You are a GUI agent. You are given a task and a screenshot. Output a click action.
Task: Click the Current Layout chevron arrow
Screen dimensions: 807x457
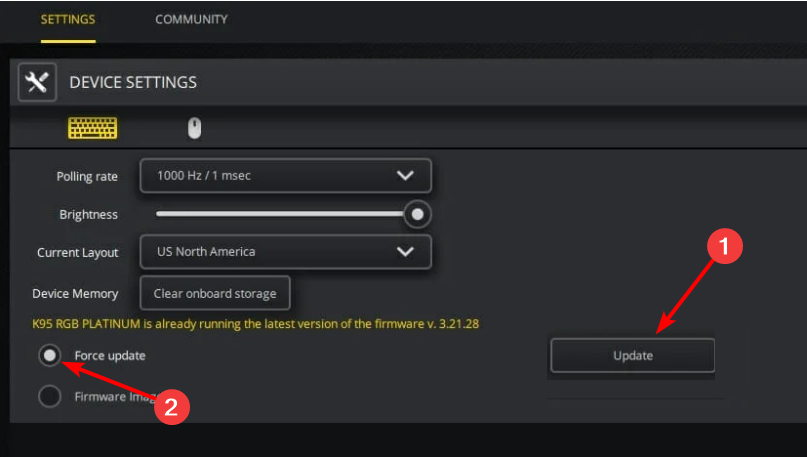coord(406,252)
